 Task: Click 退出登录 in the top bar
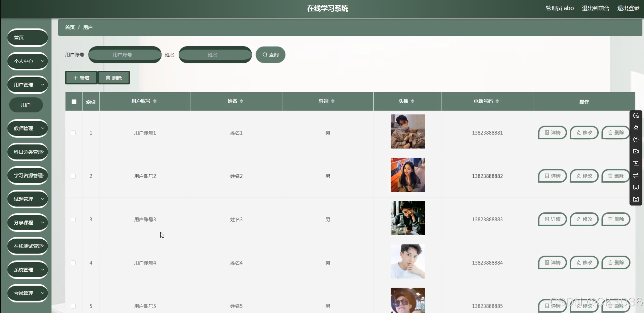pyautogui.click(x=628, y=8)
